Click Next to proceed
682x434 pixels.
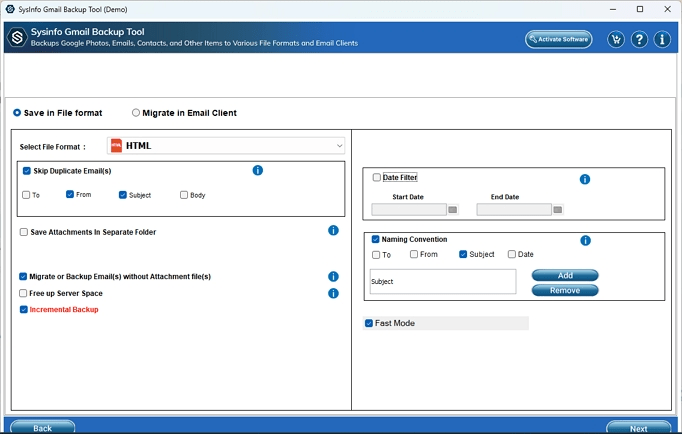[x=638, y=428]
